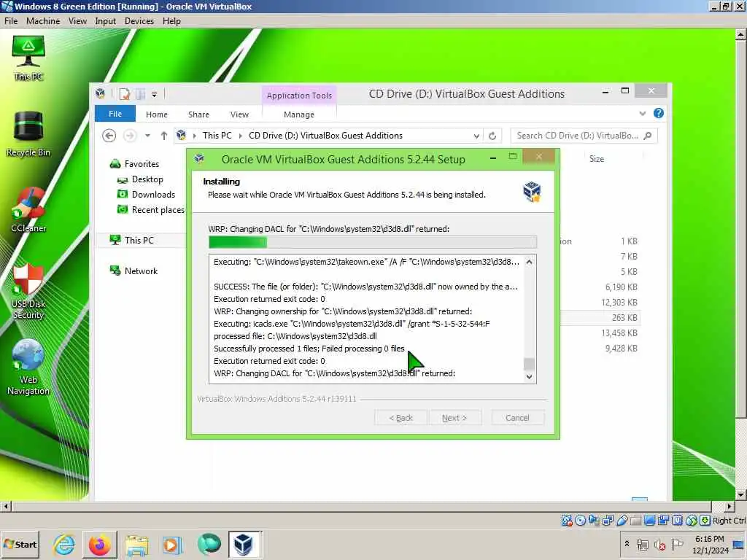Switch to Explorer Home ribbon tab
747x560 pixels.
157,114
